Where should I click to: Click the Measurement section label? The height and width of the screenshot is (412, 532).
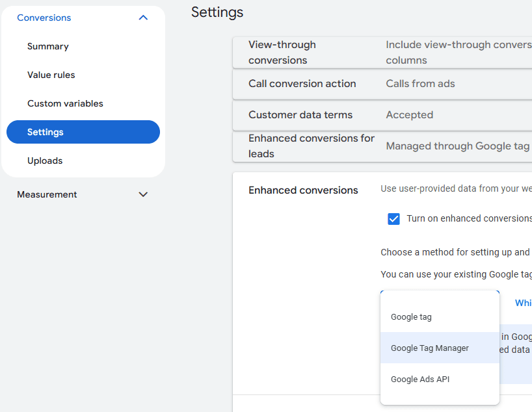[47, 194]
